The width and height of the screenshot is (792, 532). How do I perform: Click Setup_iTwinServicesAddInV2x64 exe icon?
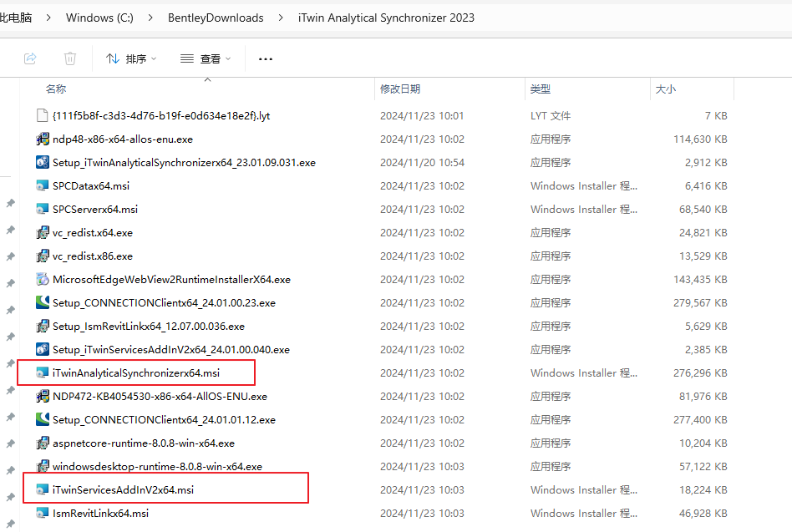[43, 349]
